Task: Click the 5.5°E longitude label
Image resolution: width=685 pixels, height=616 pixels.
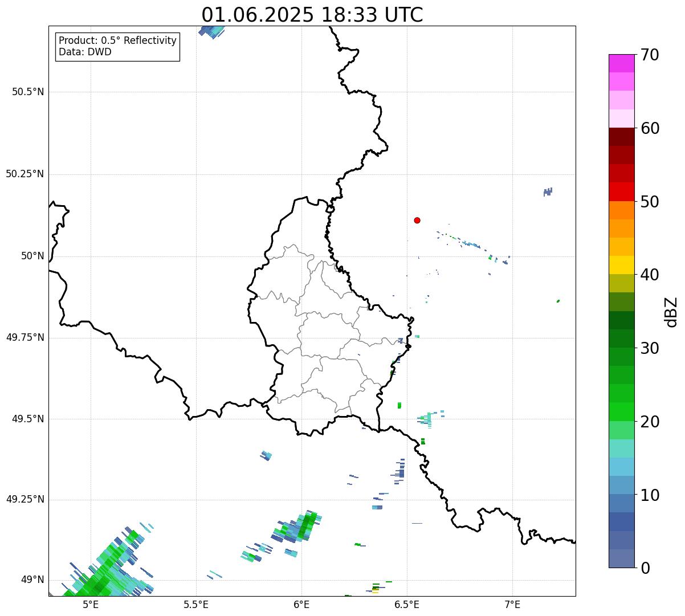Action: coord(196,604)
